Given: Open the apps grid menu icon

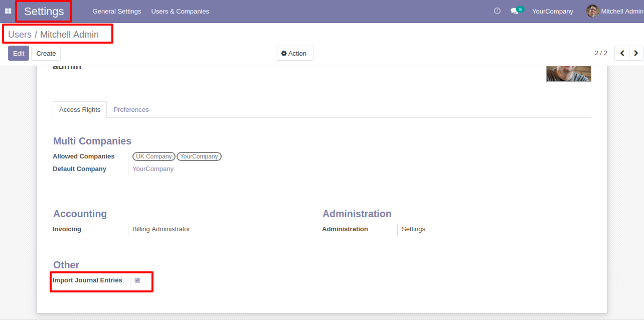Looking at the screenshot, I should coord(8,11).
